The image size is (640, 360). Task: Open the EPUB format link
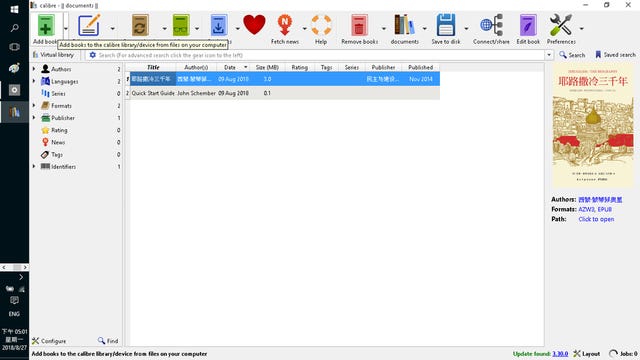[604, 209]
